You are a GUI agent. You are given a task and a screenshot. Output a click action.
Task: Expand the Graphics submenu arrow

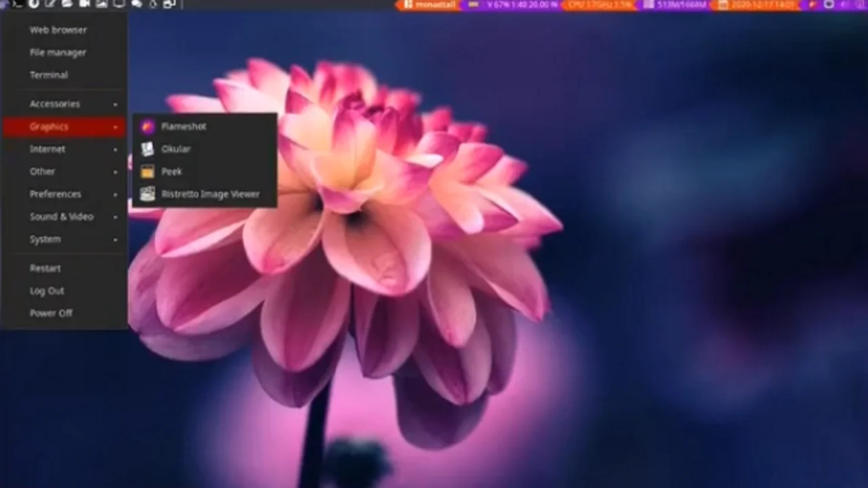point(115,127)
